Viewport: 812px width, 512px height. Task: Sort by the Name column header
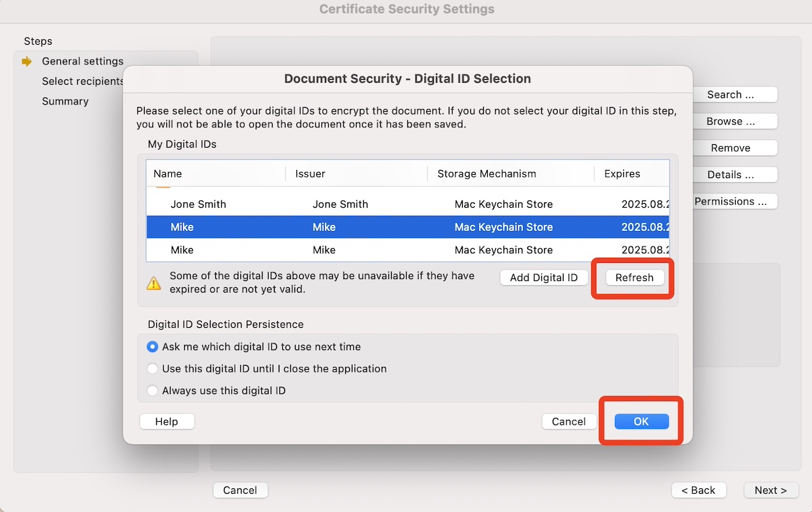tap(168, 173)
